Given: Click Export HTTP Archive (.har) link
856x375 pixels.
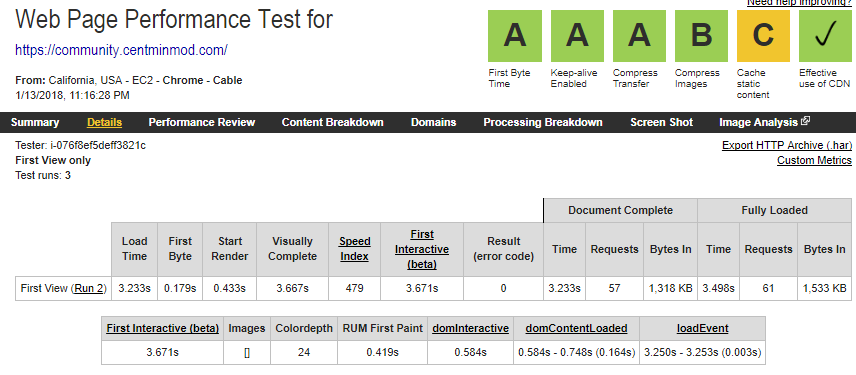Looking at the screenshot, I should point(787,145).
